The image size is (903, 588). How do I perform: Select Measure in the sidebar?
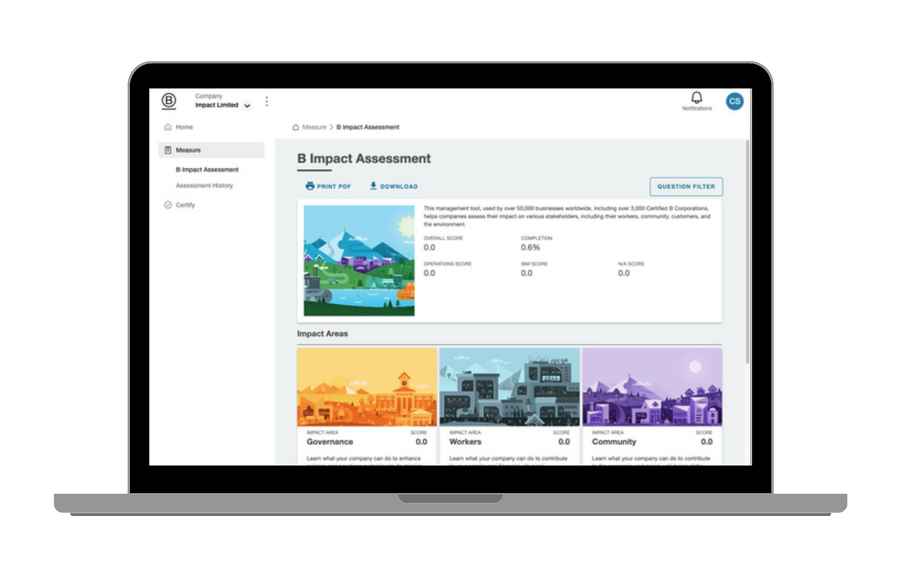point(211,150)
